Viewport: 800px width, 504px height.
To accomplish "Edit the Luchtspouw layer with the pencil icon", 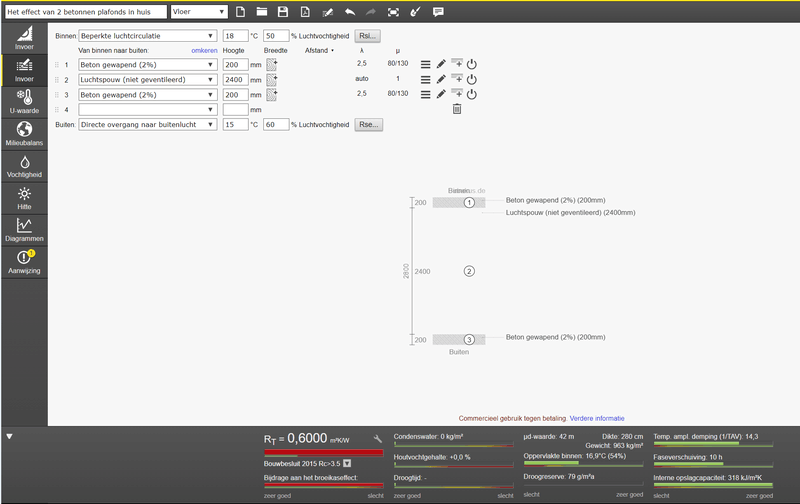I will pyautogui.click(x=441, y=79).
